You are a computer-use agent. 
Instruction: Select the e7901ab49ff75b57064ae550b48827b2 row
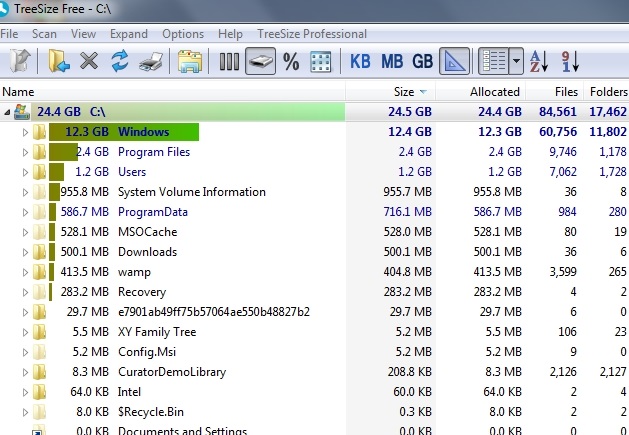(314, 312)
